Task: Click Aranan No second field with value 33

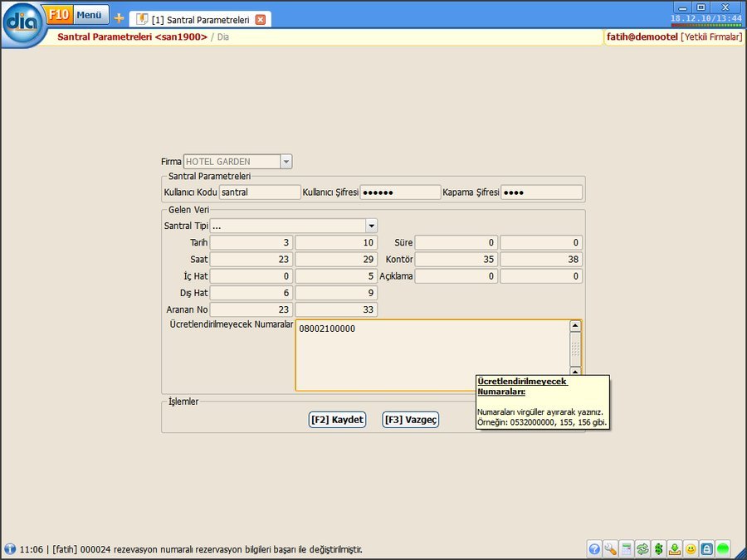Action: tap(336, 309)
